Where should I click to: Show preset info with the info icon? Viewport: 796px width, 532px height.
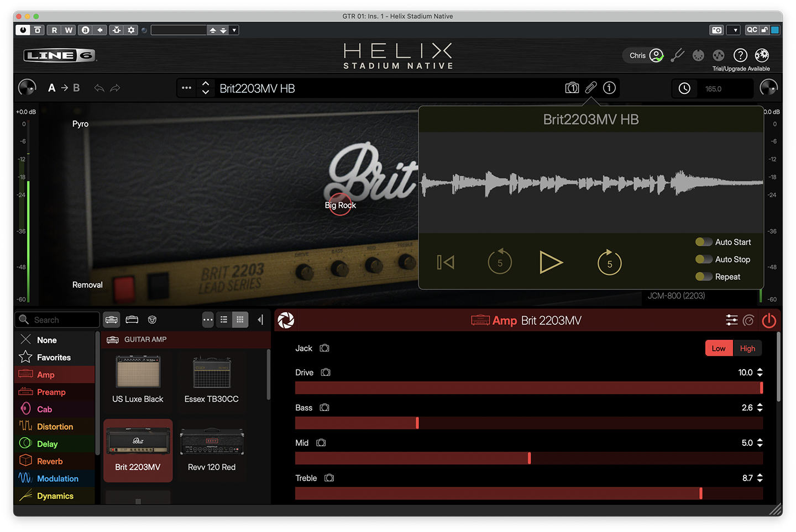(x=609, y=88)
